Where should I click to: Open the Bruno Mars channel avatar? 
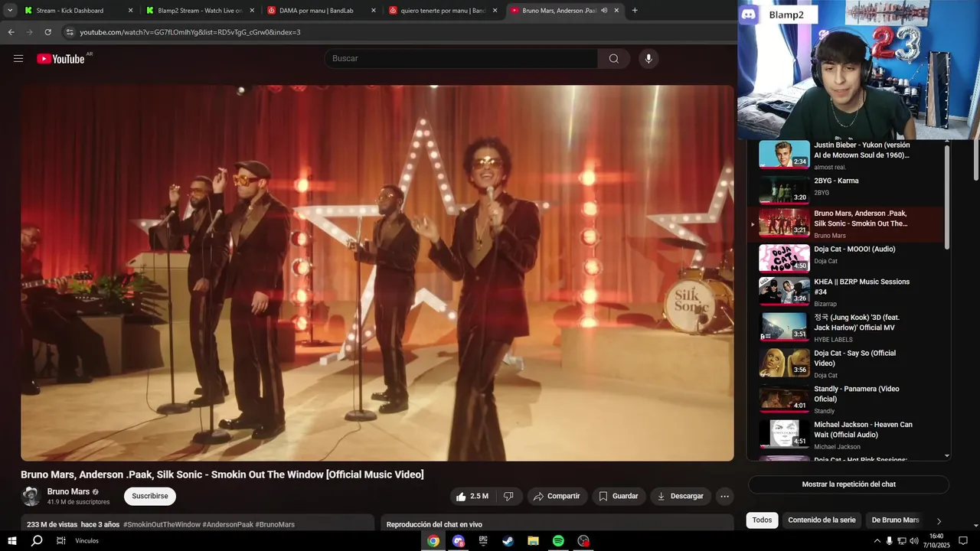(31, 496)
